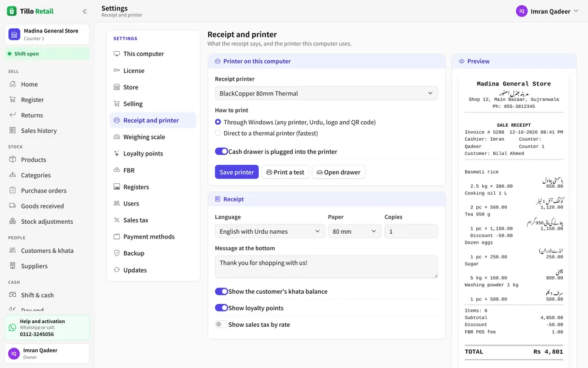Click the Updates refresh icon

click(116, 270)
